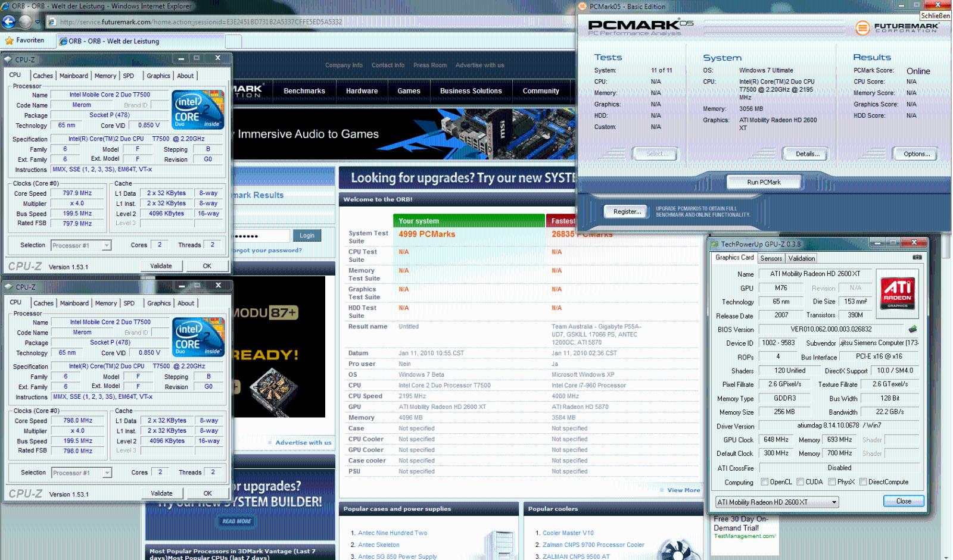Open Graphics tab in lower CPU-Z

point(159,304)
